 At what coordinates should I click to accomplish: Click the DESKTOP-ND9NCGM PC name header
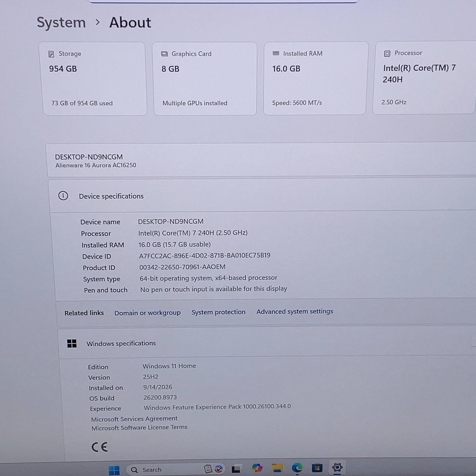click(x=89, y=157)
